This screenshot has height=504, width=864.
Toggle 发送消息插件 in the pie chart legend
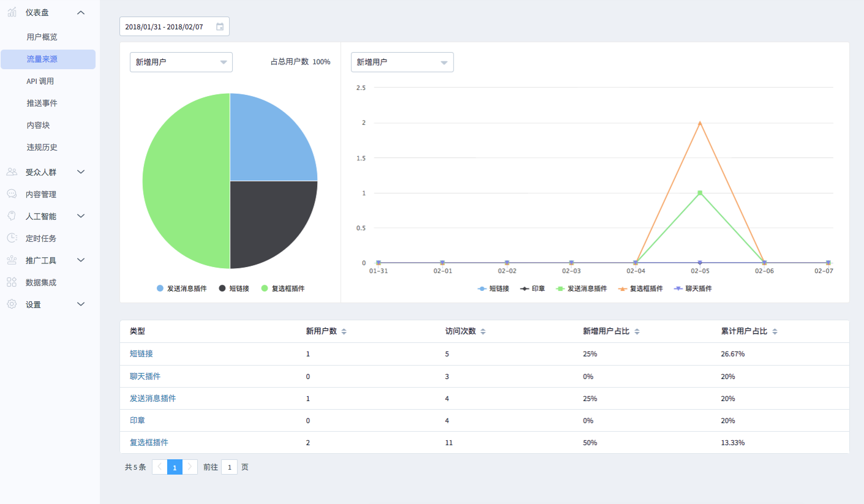181,288
